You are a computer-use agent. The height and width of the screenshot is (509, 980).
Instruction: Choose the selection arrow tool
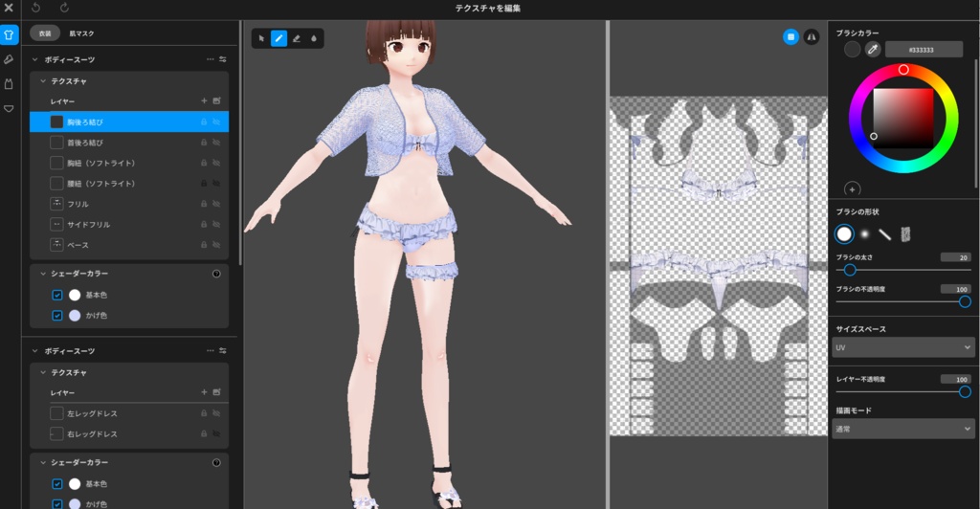(x=261, y=38)
